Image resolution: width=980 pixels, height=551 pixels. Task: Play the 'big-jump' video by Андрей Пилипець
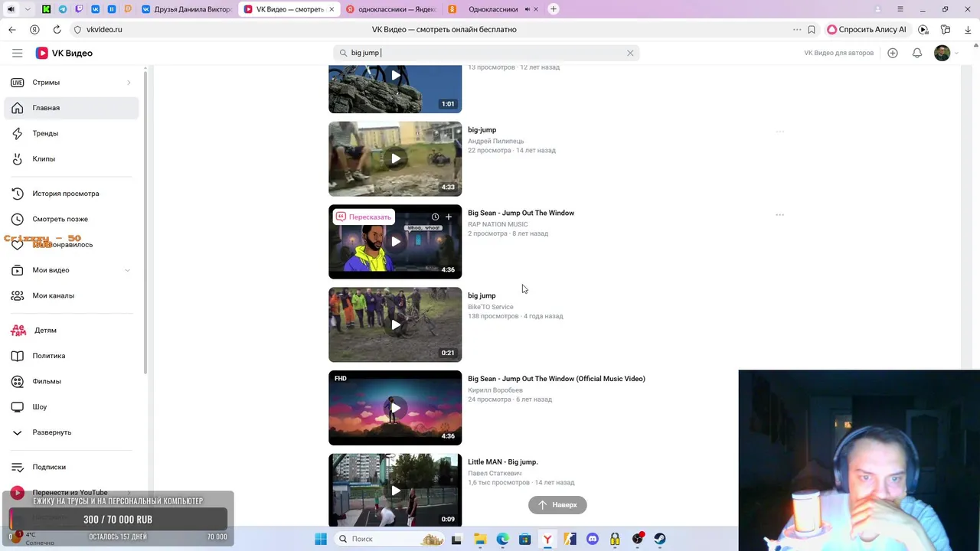tap(395, 158)
